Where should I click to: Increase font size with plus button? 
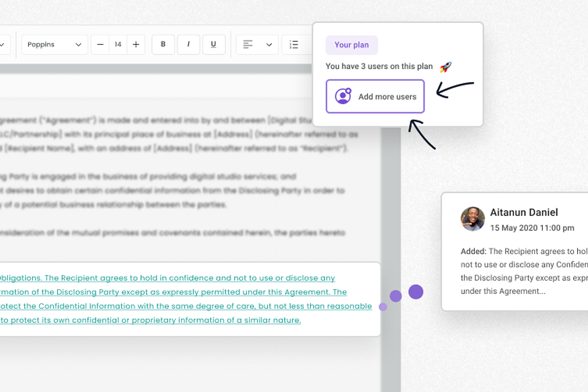pos(136,45)
